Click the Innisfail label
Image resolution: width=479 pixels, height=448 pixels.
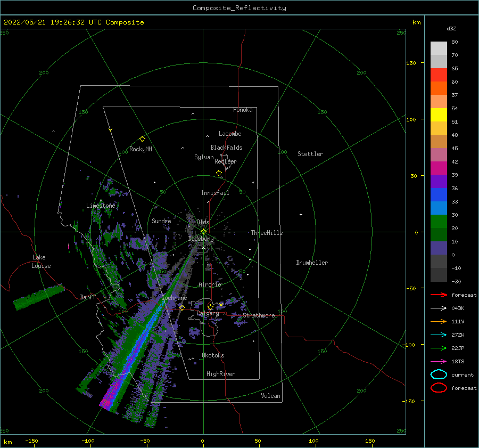[x=215, y=193]
